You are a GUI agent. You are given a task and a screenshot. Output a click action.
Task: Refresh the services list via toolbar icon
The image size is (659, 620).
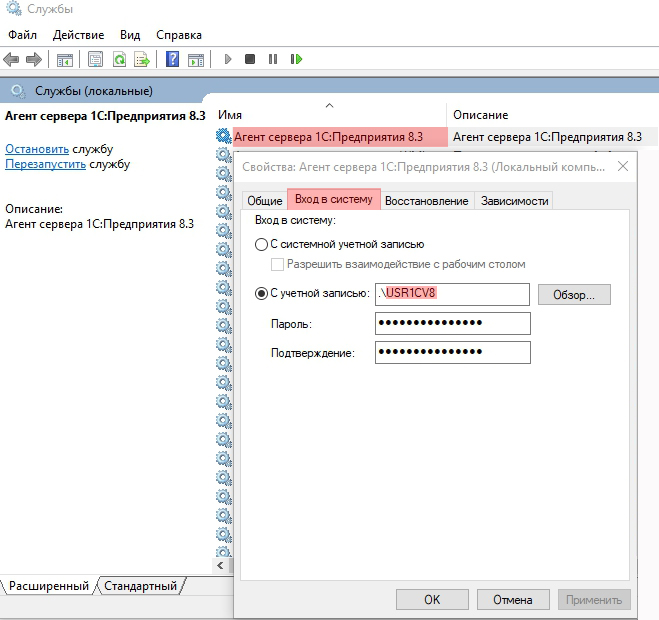tap(119, 59)
